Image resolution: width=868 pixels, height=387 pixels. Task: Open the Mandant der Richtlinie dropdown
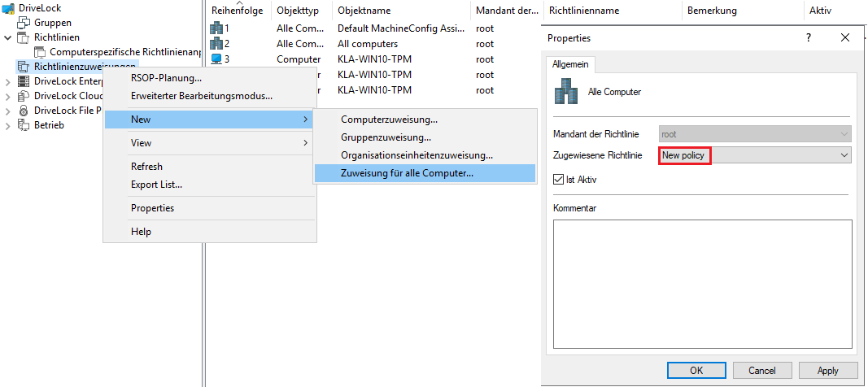pyautogui.click(x=844, y=134)
